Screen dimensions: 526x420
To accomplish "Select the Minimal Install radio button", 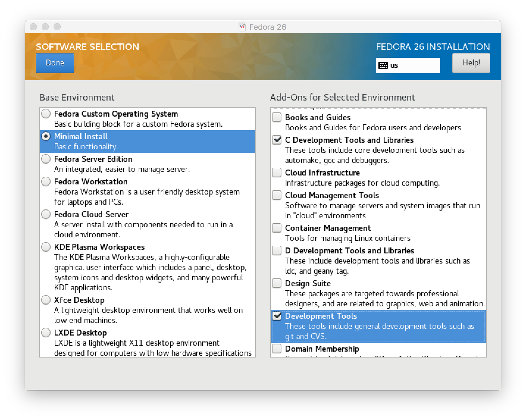I will point(46,136).
